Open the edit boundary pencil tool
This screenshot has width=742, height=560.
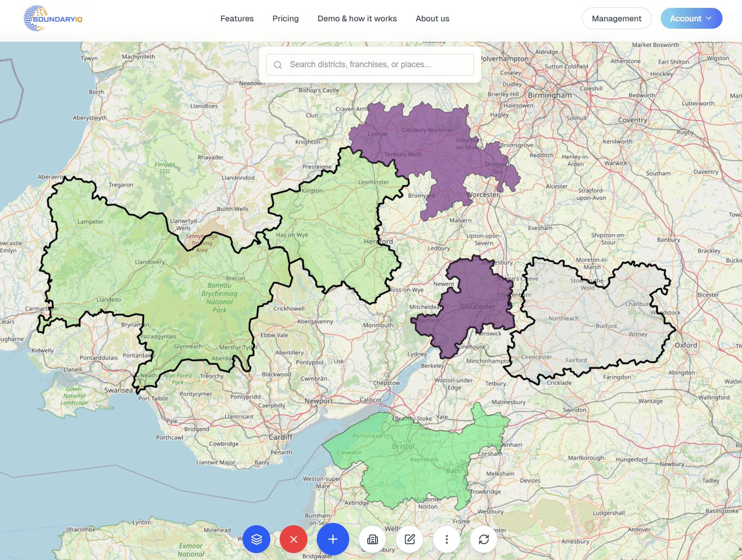[x=409, y=539]
